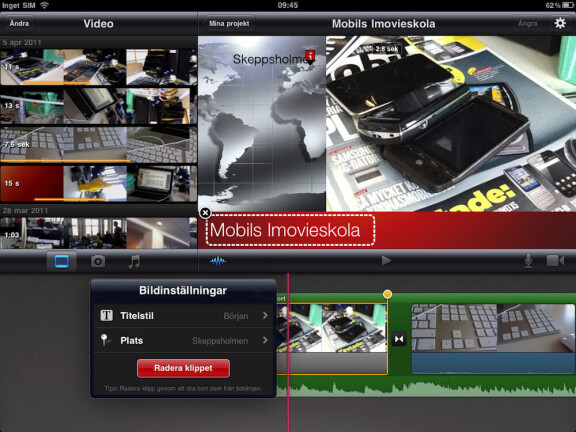The height and width of the screenshot is (432, 576).
Task: Switch to the video media browser tab
Action: [x=61, y=262]
